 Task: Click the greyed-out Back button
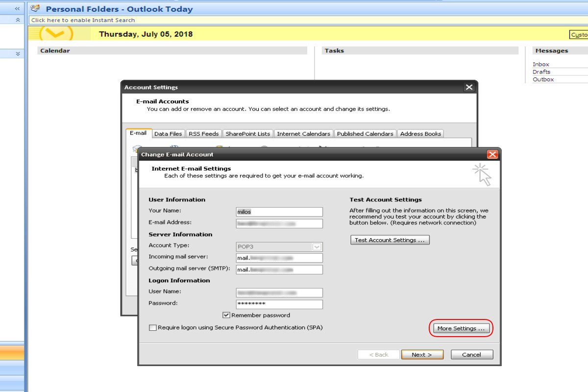379,354
